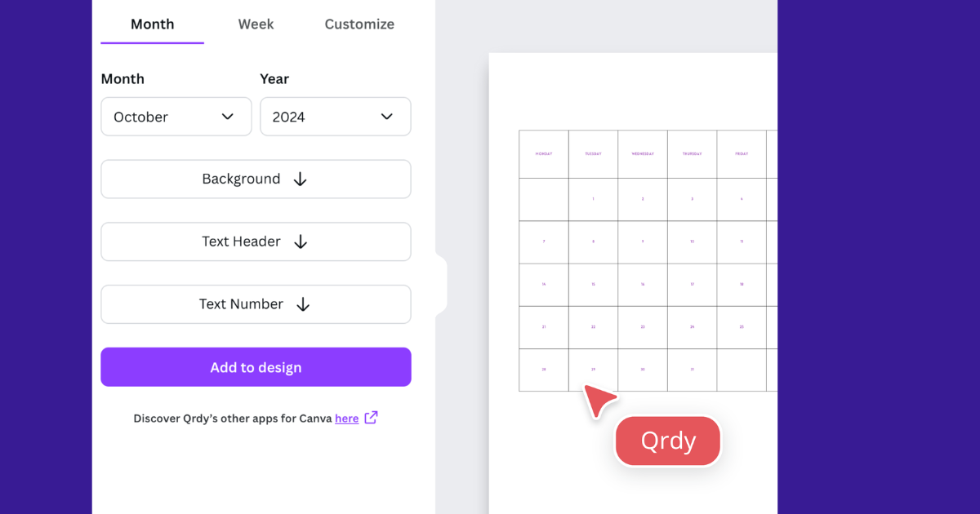Screen dimensions: 980x514
Task: Open the Month dropdown showing October
Action: tap(176, 117)
